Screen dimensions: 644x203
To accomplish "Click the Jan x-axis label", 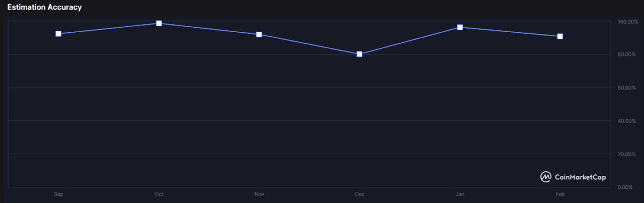I will click(460, 194).
